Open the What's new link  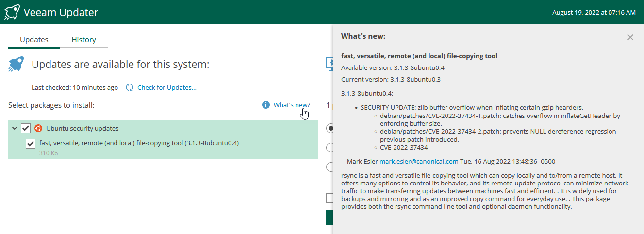292,105
